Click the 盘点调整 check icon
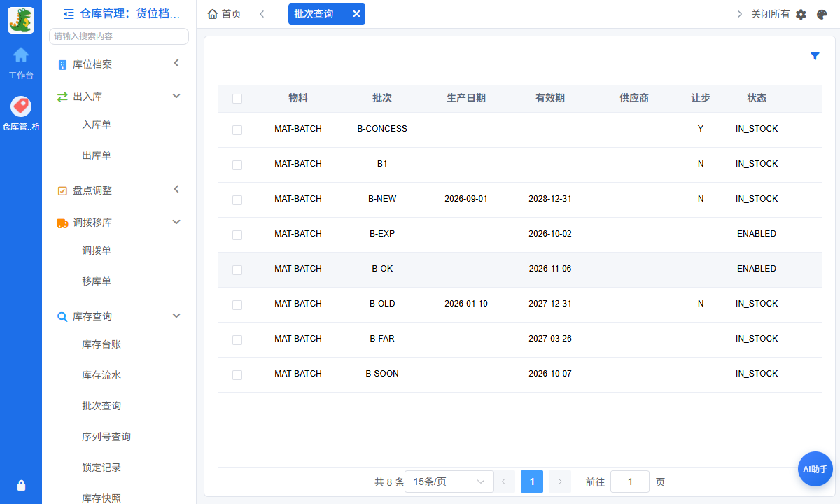This screenshot has height=504, width=840. [x=62, y=190]
